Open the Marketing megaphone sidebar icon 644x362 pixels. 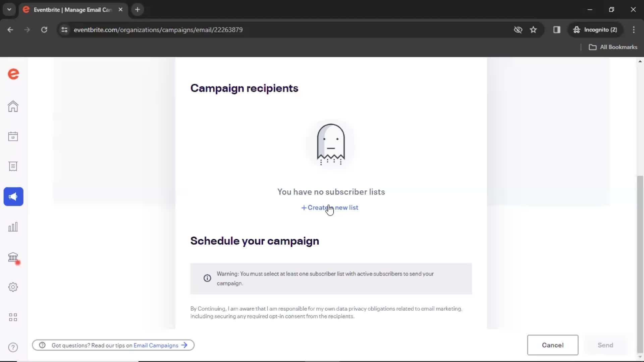point(13,197)
